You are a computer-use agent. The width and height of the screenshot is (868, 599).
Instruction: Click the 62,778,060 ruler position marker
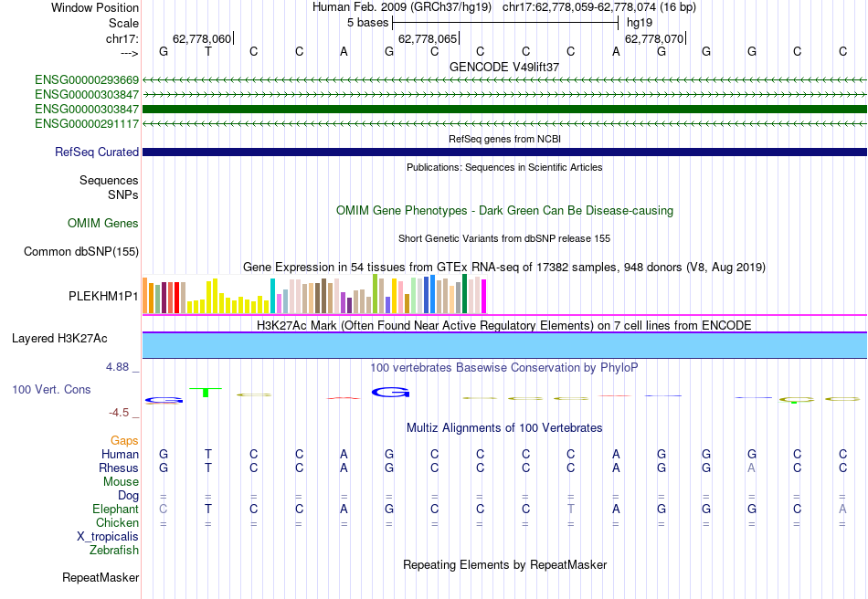point(202,38)
